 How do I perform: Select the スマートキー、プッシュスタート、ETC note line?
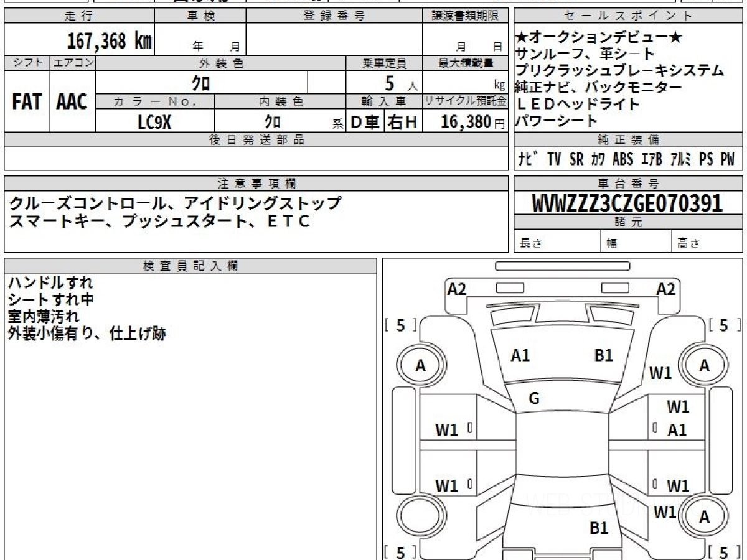tap(159, 220)
